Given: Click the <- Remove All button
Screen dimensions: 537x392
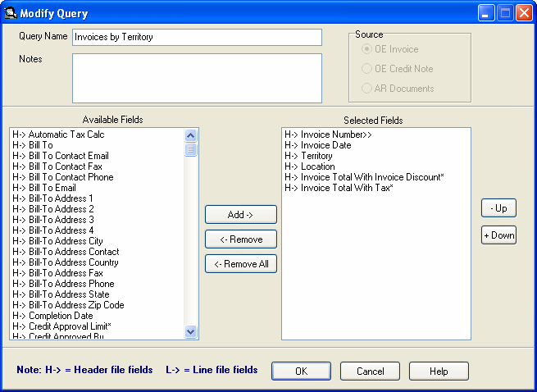Looking at the screenshot, I should tap(241, 264).
